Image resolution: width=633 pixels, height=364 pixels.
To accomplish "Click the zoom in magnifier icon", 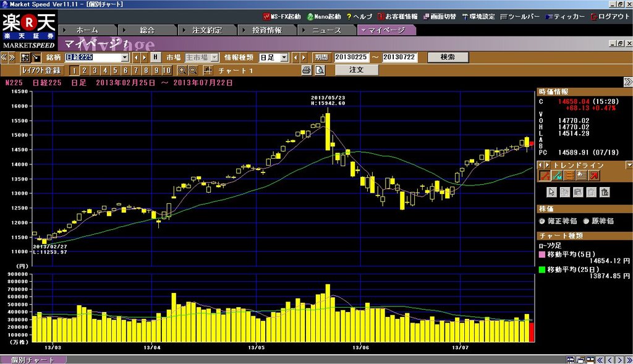I will click(x=182, y=70).
